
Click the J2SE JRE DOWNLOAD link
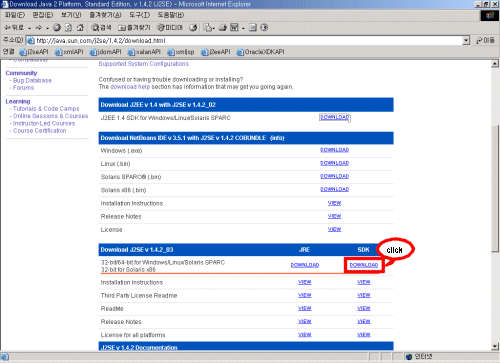pos(305,265)
